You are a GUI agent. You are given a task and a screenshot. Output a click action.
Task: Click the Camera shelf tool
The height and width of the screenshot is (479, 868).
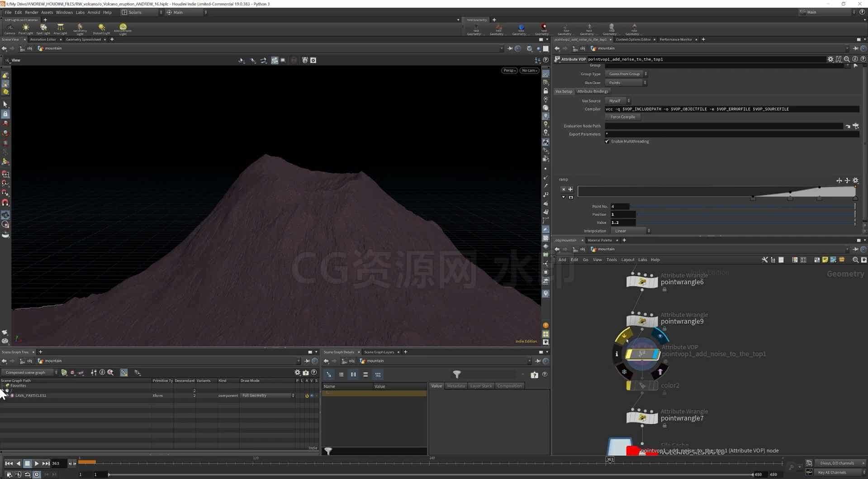tap(9, 29)
